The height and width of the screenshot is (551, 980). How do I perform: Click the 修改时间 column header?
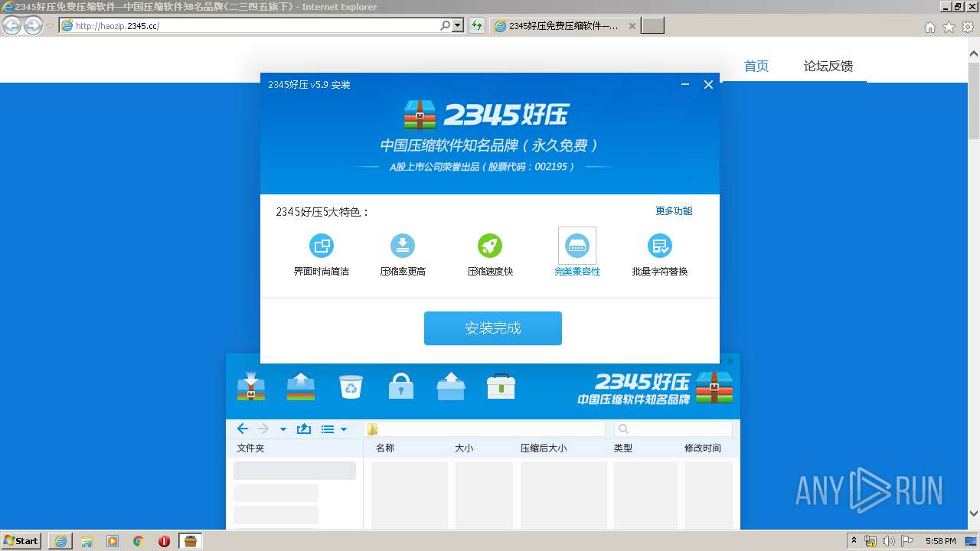703,448
